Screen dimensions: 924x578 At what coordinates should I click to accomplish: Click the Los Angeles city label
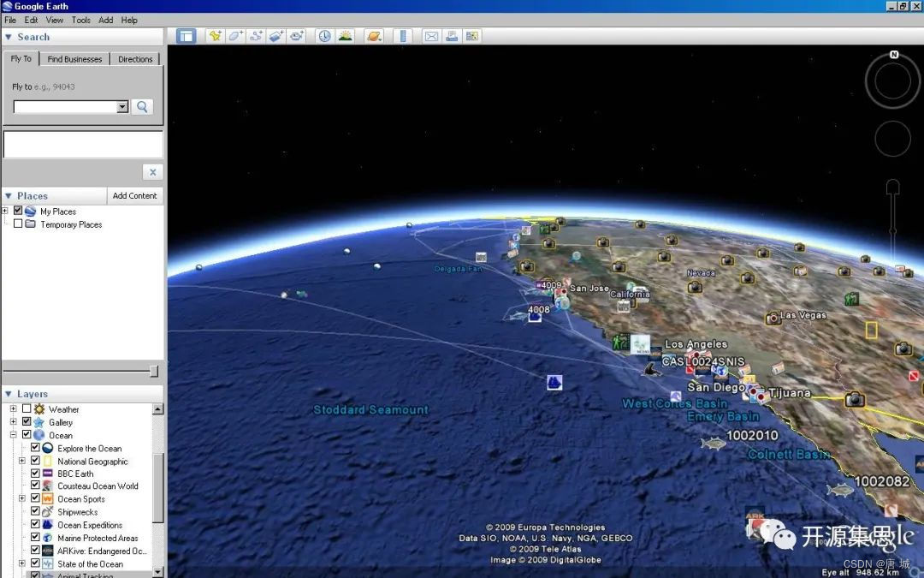(x=696, y=344)
